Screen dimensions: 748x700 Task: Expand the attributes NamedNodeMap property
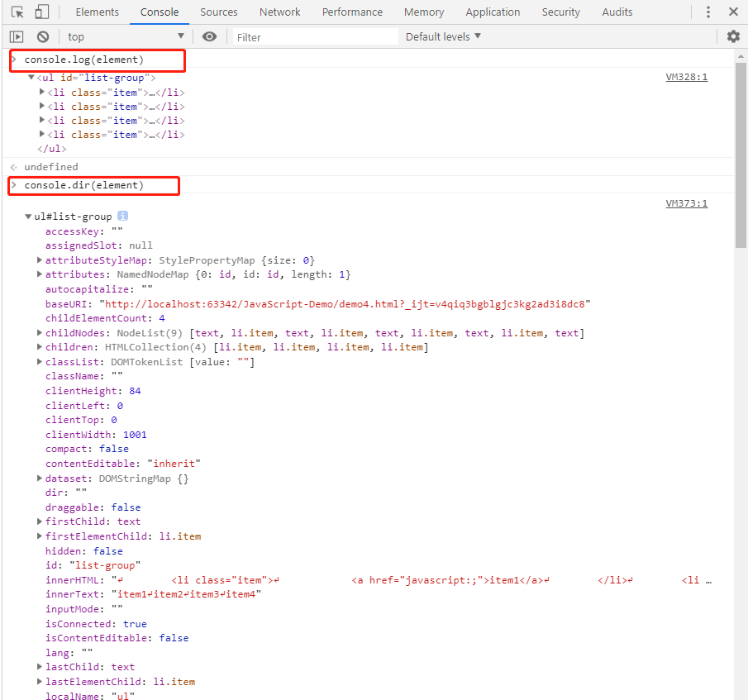[x=40, y=274]
